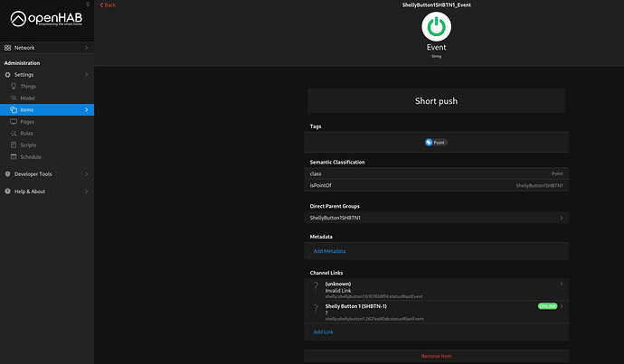Expand the Developer Tools chevron
Screen dimensions: 624x364
(x=86, y=174)
